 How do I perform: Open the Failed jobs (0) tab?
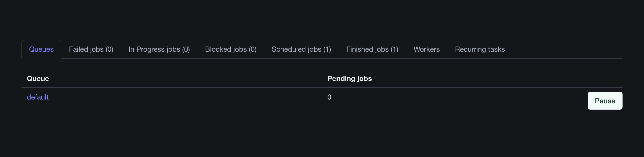point(91,49)
